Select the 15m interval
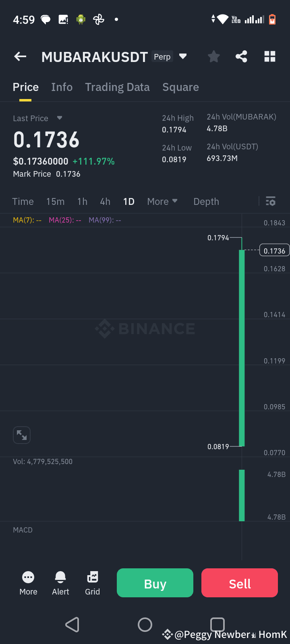The height and width of the screenshot is (644, 290). pyautogui.click(x=55, y=201)
